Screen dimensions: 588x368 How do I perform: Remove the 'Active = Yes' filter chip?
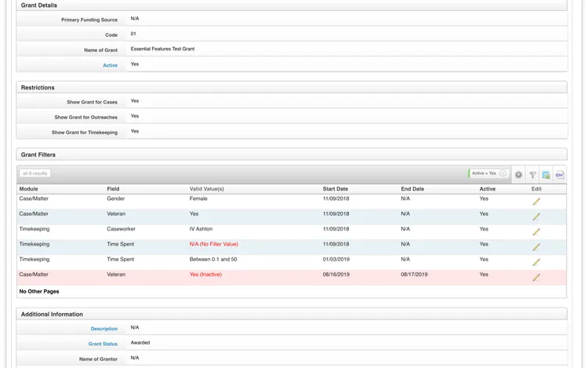(503, 173)
